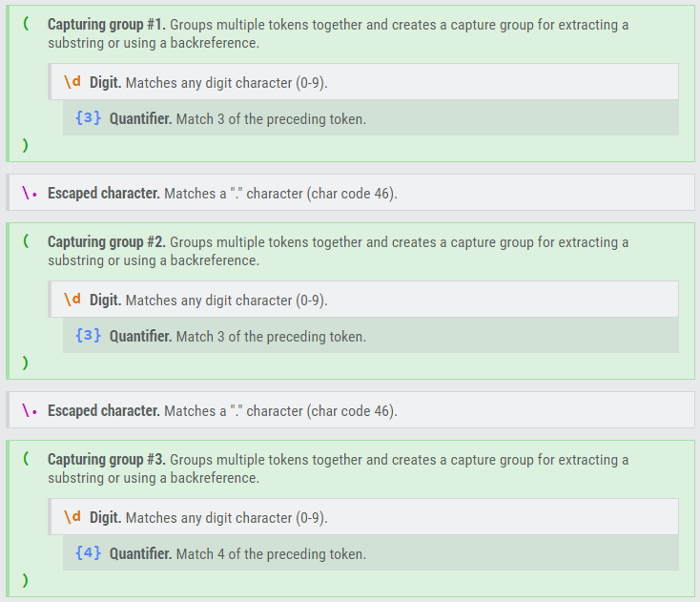Select the Capturing group #3 heading text
This screenshot has height=602, width=700.
pos(107,460)
